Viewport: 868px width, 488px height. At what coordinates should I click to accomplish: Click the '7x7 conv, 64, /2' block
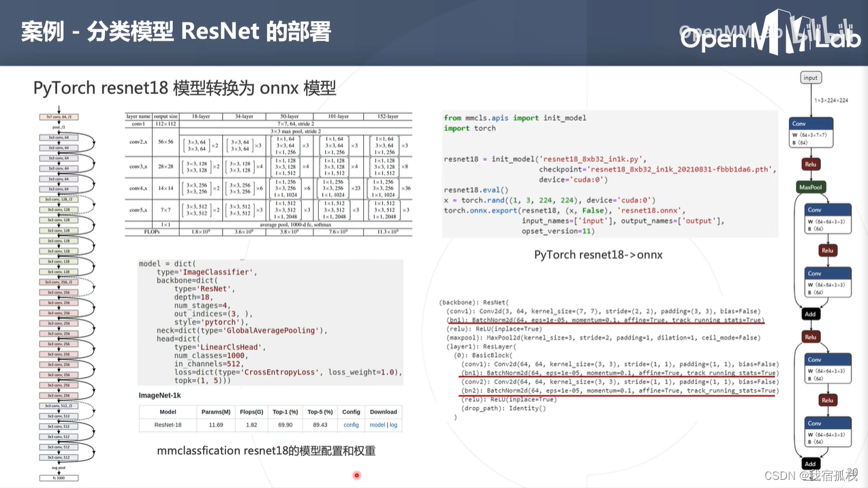pos(59,117)
